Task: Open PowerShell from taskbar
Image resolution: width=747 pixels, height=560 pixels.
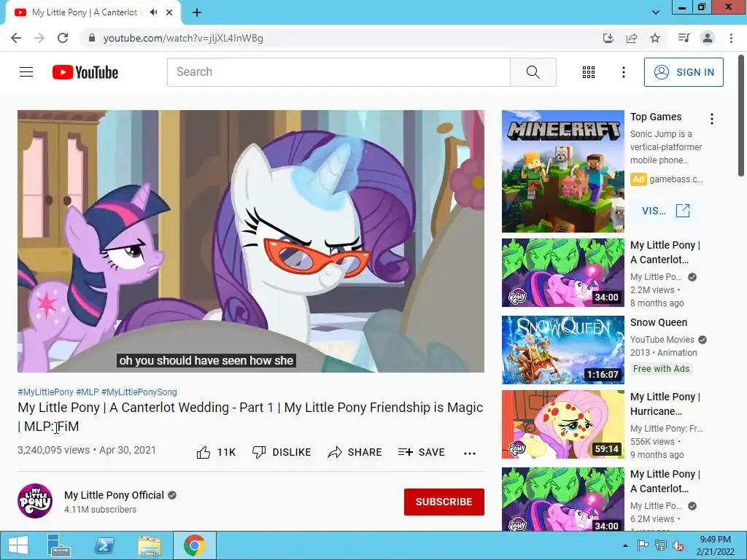Action: (104, 545)
